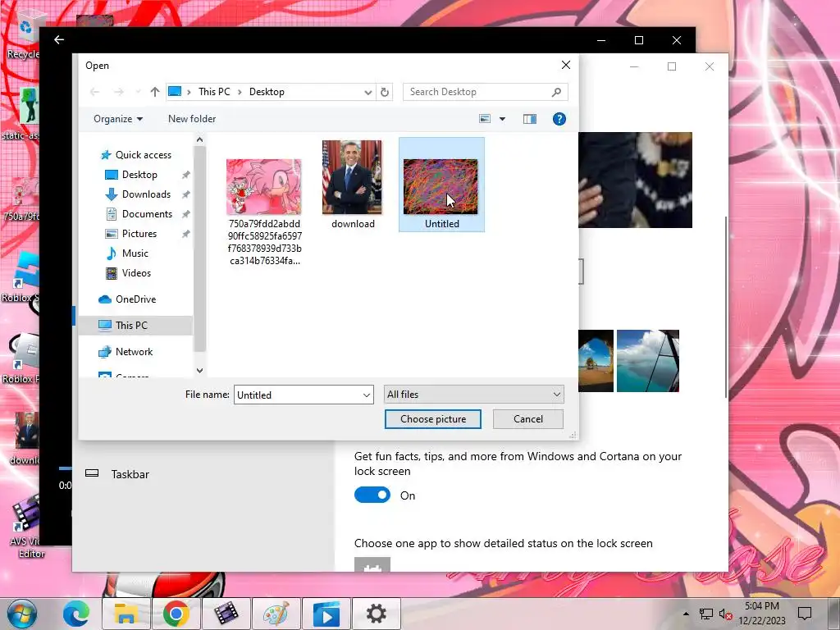Open Pictures in the navigation pane
Screen dimensions: 840x630
pos(139,234)
